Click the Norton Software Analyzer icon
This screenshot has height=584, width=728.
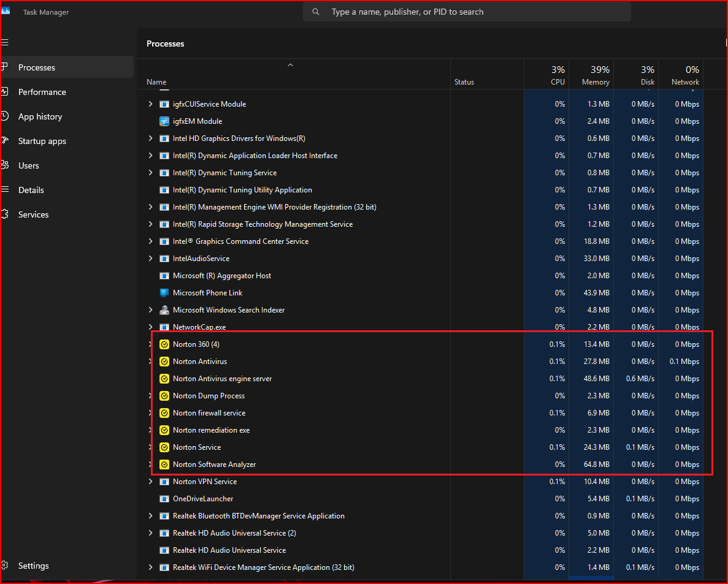[164, 465]
